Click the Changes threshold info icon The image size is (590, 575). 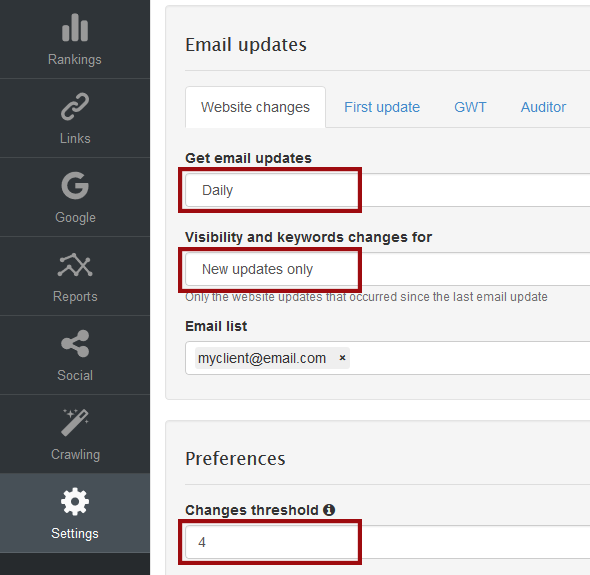(x=329, y=510)
